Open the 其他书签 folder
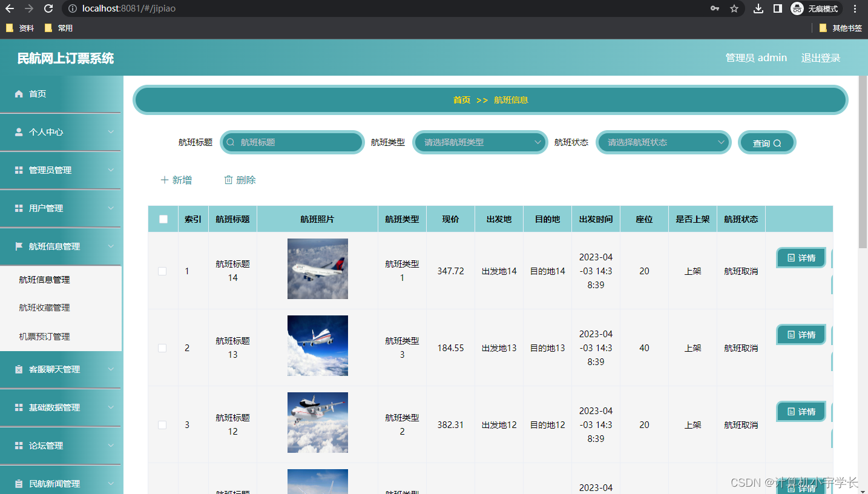Image resolution: width=868 pixels, height=494 pixels. 840,28
